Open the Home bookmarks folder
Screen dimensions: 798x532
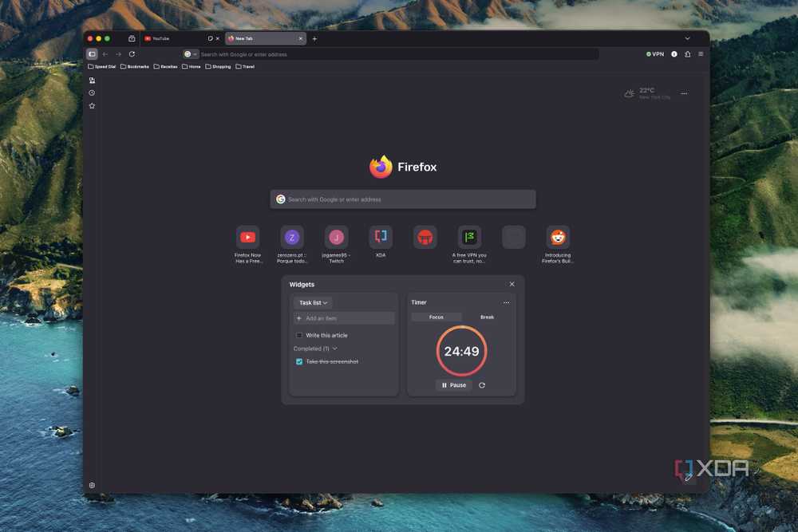point(192,67)
